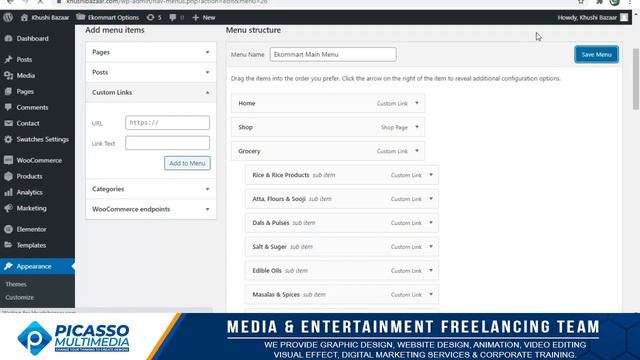
Task: Select Elementor text in sidebar menu
Action: (31, 229)
